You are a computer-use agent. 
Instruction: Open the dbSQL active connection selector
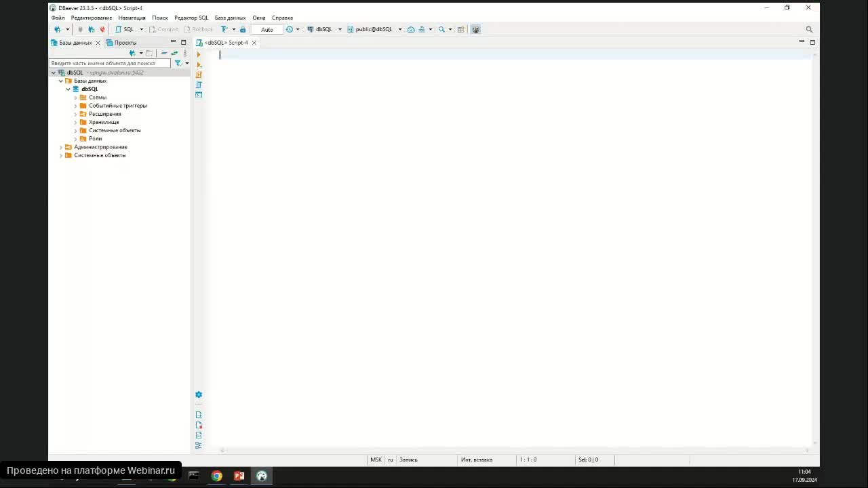pyautogui.click(x=324, y=29)
